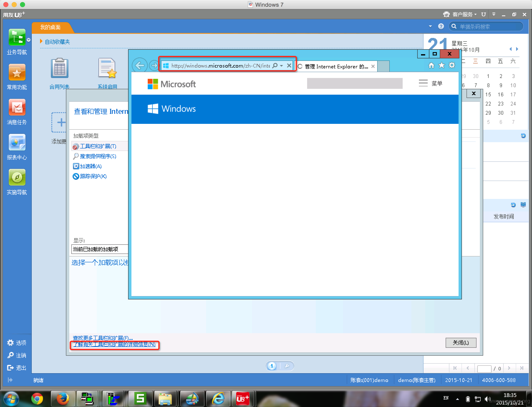Select 跟踪保护(K) add-on type
This screenshot has height=407, width=532.
(90, 176)
